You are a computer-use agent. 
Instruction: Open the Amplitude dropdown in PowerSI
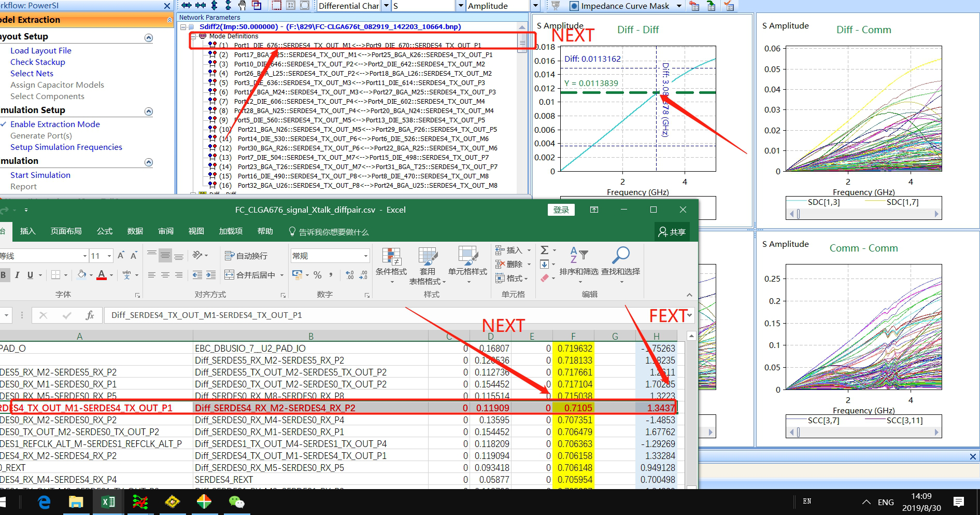point(535,6)
